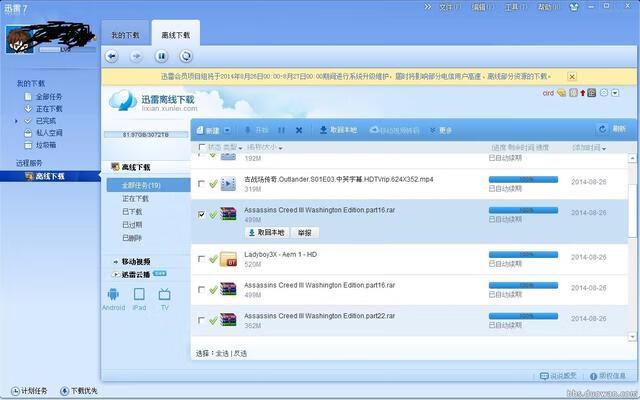
Task: Expand the 已完成 tree arrow in sidebar
Action: [16, 121]
